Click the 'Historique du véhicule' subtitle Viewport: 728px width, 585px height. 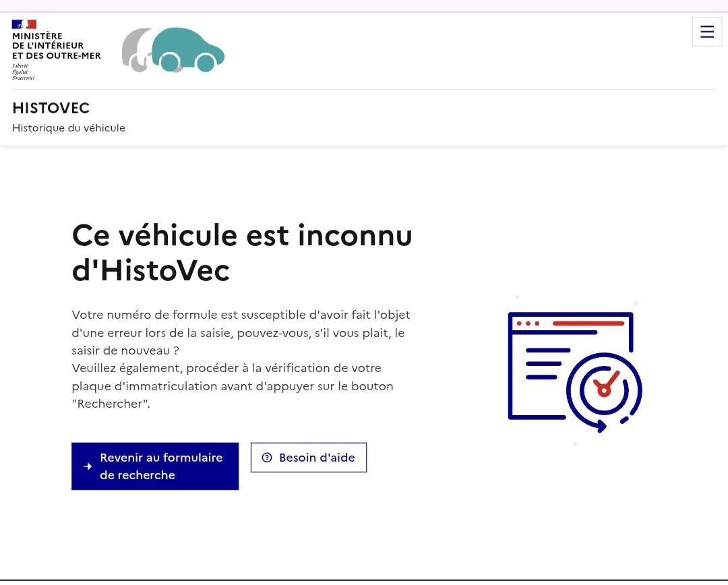68,127
